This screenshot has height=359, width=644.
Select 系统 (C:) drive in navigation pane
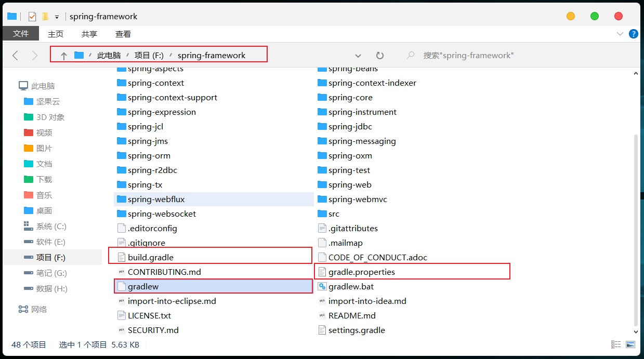click(x=51, y=226)
